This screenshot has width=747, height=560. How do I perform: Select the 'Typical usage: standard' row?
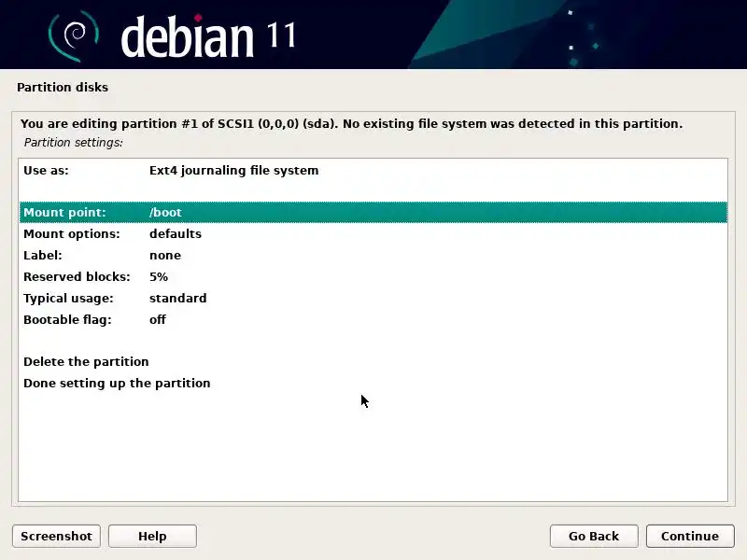(373, 298)
